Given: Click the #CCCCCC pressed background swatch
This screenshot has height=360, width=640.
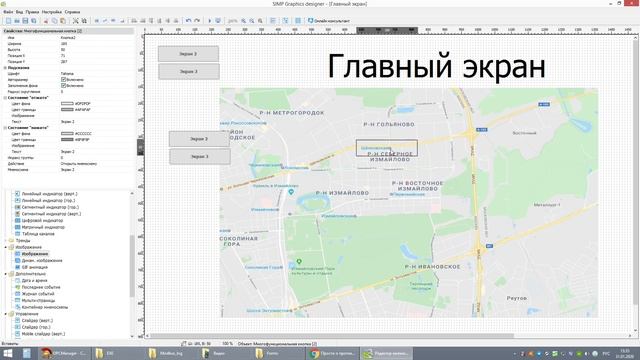Looking at the screenshot, I should tap(67, 133).
